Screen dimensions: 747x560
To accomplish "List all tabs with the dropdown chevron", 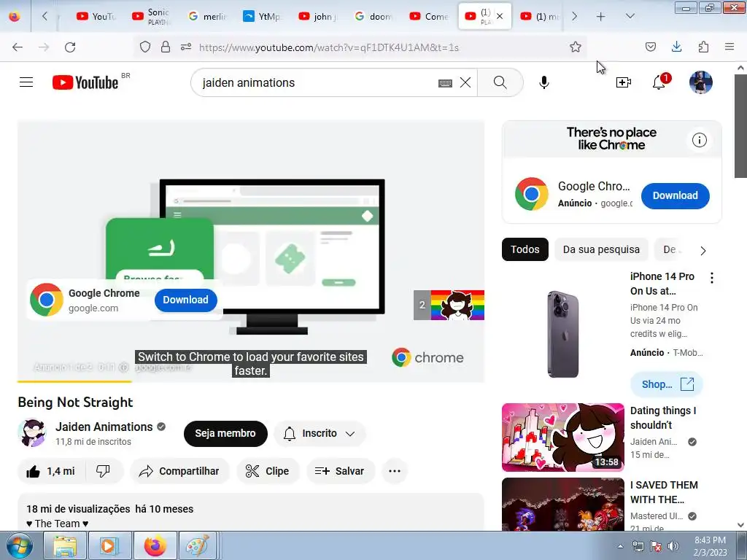I will coord(630,17).
